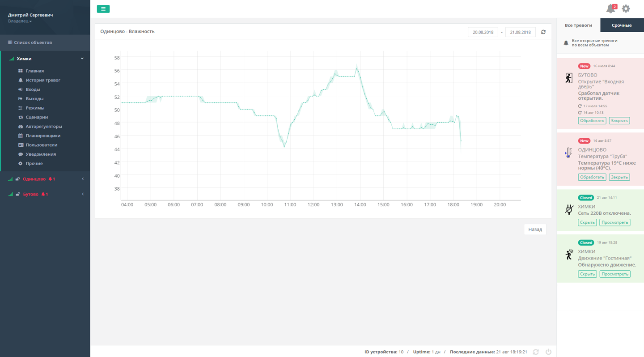This screenshot has width=644, height=357.
Task: Click the unplugged power icon in Химки alert
Action: pyautogui.click(x=568, y=209)
